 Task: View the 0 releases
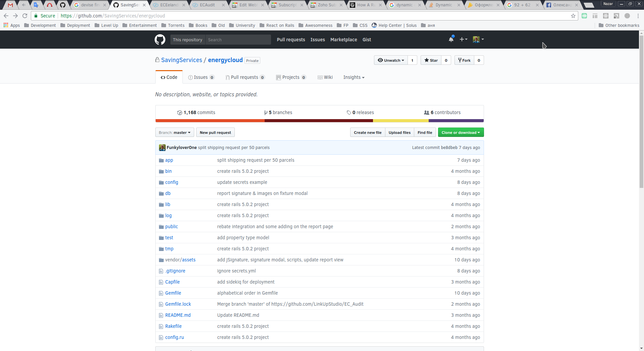click(360, 112)
